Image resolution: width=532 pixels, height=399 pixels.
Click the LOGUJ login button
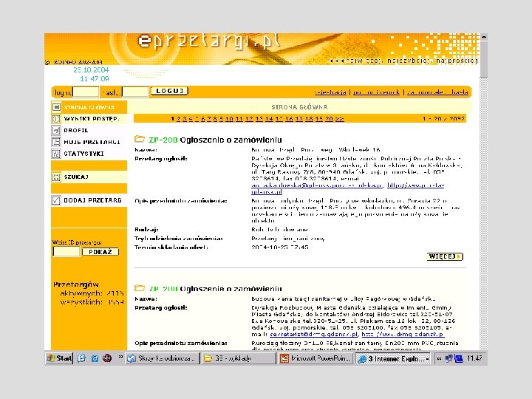pyautogui.click(x=169, y=91)
